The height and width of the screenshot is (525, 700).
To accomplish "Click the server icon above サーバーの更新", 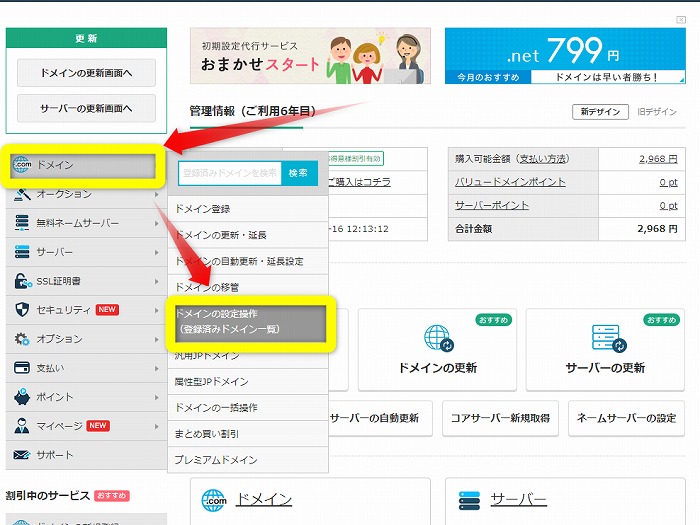I will pyautogui.click(x=606, y=338).
